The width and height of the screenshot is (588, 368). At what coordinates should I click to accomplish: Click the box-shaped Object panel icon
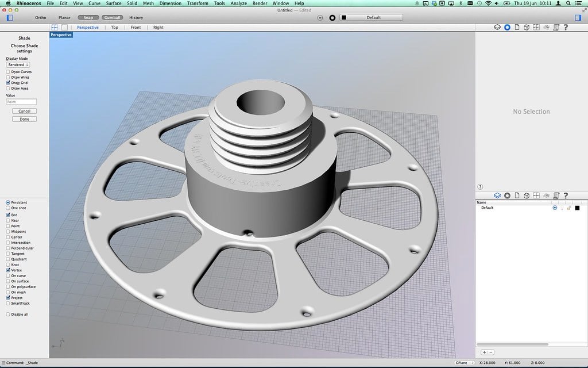[x=527, y=27]
